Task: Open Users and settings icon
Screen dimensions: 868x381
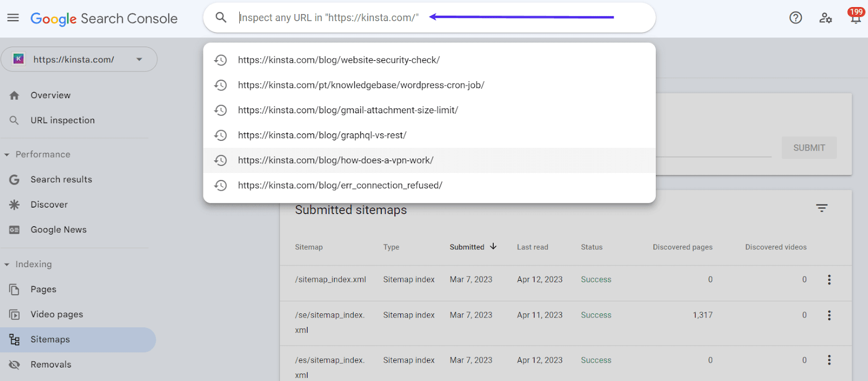Action: pyautogui.click(x=825, y=18)
